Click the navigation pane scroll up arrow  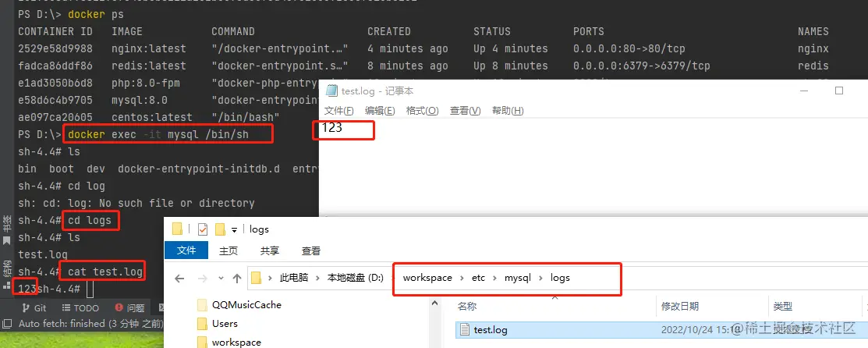click(x=434, y=302)
